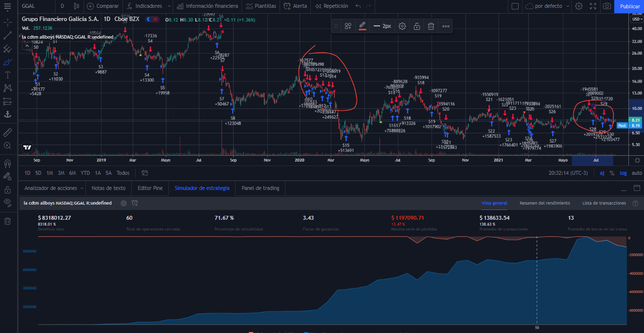Undo the last action
Screen dimensions: 644x333
pos(358,6)
